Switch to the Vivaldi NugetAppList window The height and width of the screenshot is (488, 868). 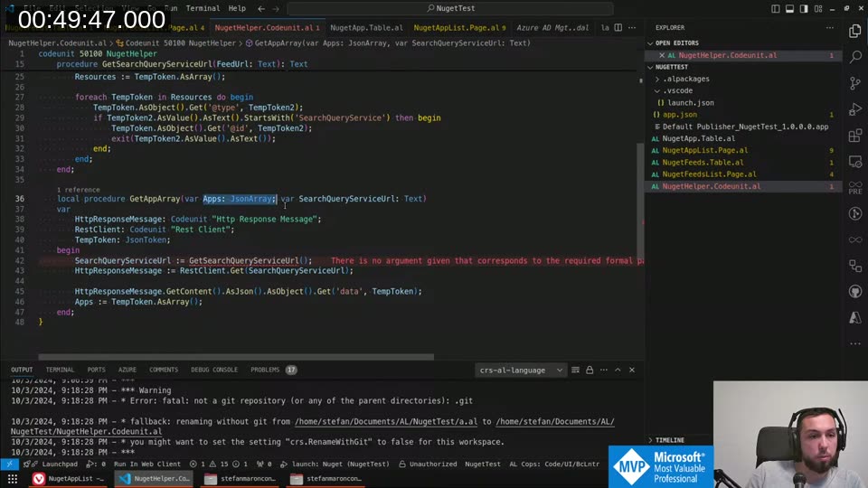69,479
